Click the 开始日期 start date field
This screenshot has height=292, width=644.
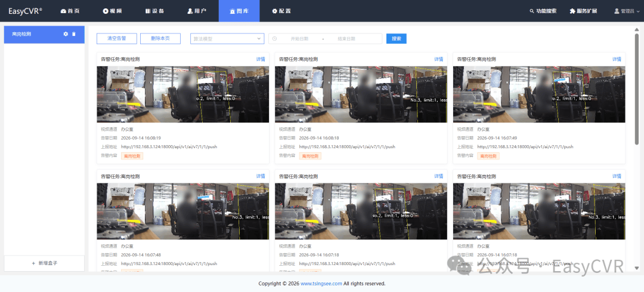pyautogui.click(x=299, y=39)
